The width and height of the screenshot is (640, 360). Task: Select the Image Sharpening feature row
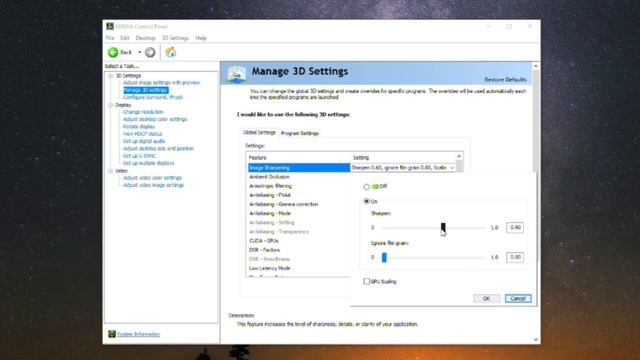click(299, 168)
